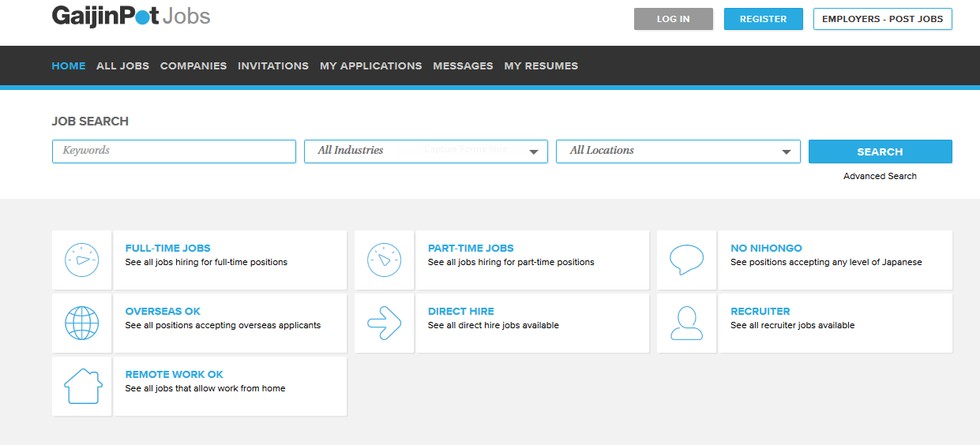Open the All Jobs menu item

pyautogui.click(x=122, y=65)
